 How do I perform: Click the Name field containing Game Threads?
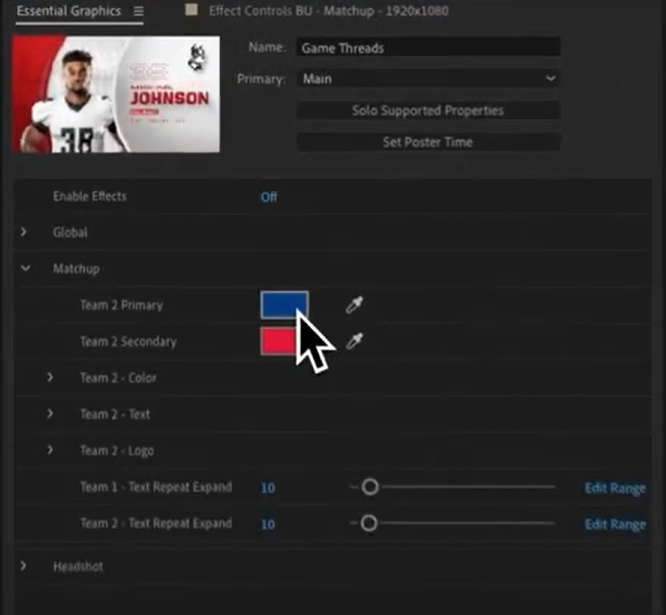coord(428,47)
